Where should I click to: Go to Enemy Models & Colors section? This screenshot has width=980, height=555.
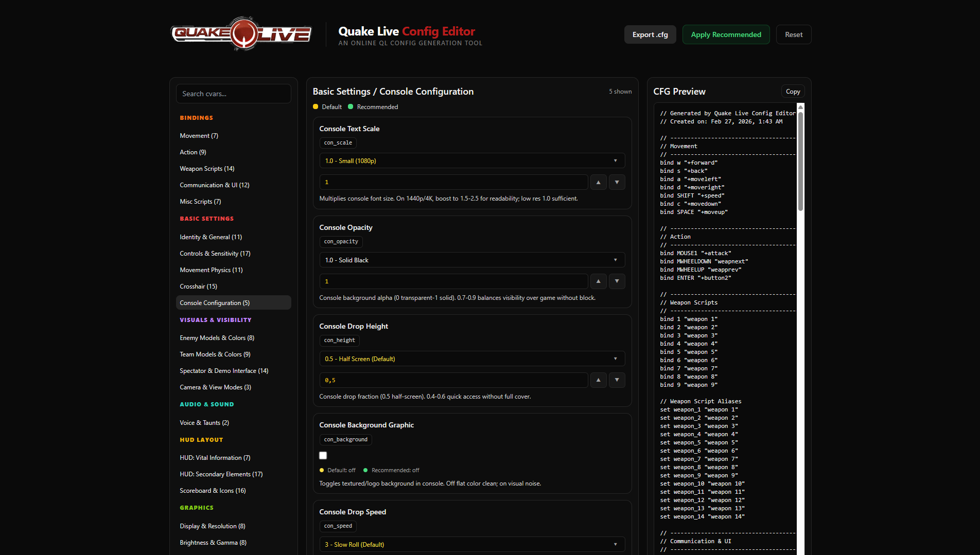(x=217, y=338)
